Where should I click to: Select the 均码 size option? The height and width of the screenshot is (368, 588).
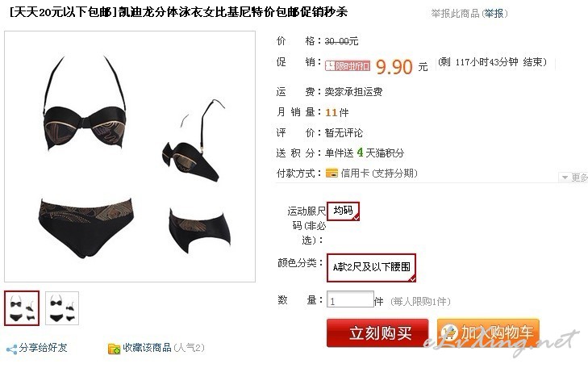pyautogui.click(x=343, y=211)
